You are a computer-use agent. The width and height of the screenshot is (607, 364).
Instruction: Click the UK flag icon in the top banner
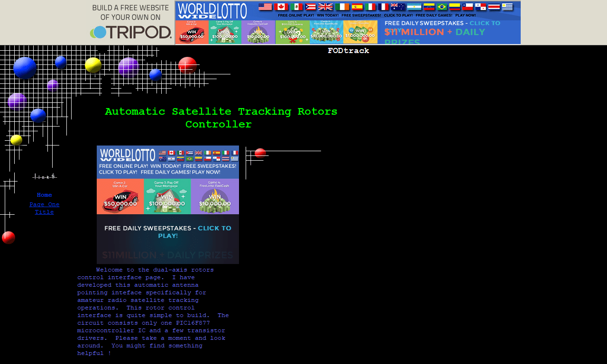coord(325,7)
